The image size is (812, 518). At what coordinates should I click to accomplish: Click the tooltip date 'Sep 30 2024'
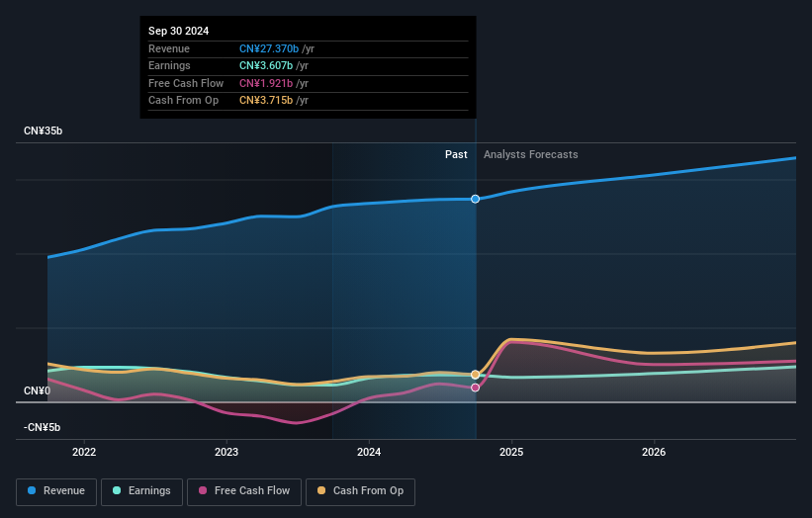click(179, 31)
